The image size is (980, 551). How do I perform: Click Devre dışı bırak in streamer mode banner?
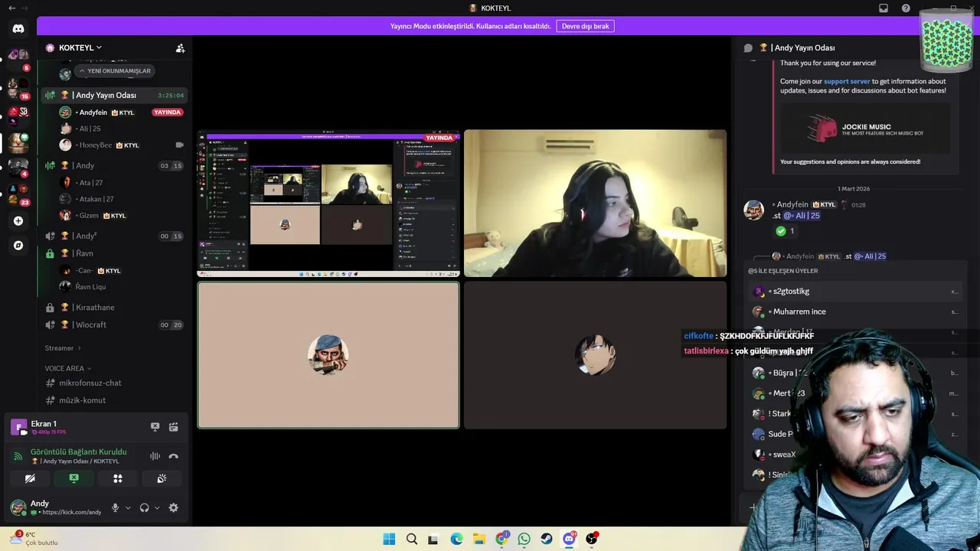pos(586,26)
